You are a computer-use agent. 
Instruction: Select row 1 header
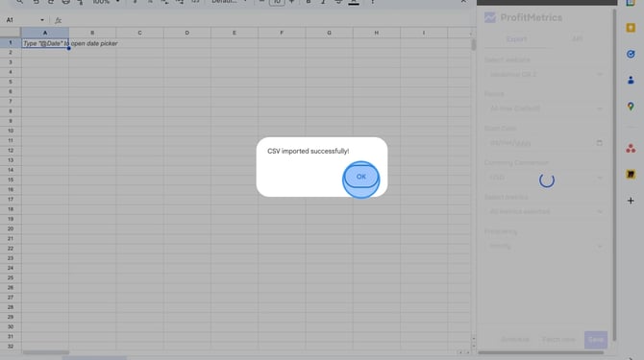click(x=11, y=42)
